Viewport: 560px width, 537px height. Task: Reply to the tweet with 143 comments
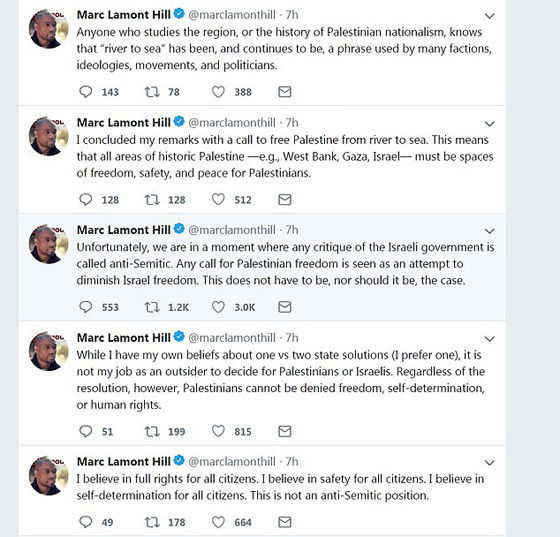86,92
